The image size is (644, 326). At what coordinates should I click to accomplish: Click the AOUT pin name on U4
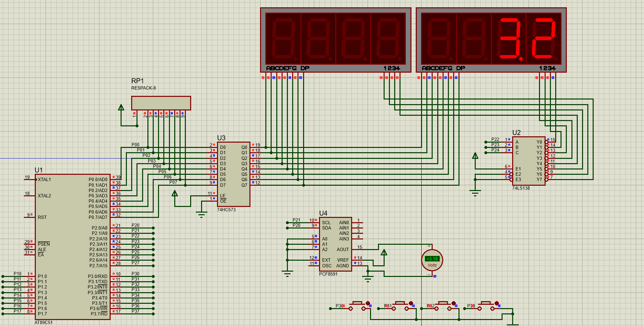(x=343, y=249)
